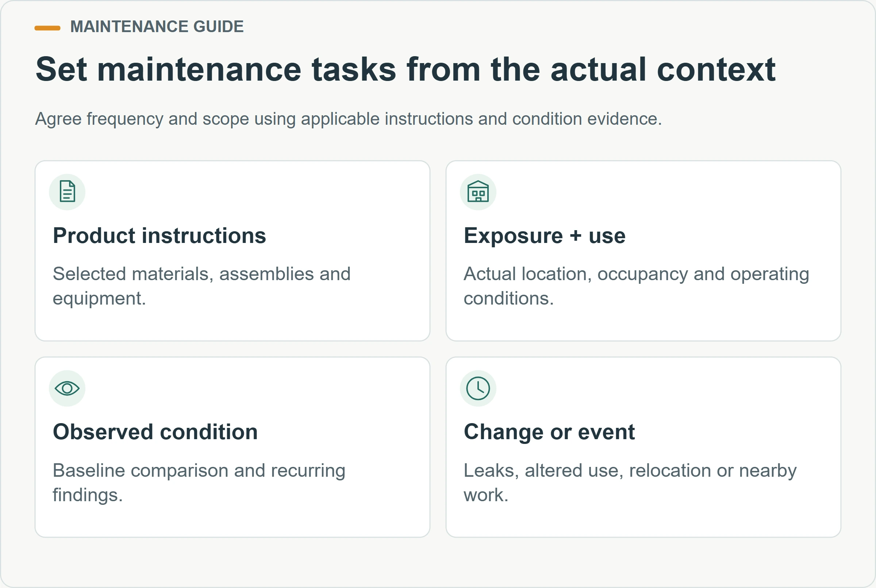Click the text 'Actual location, occupancy and operating conditions.'
Screen dimensions: 876x588
pos(637,286)
